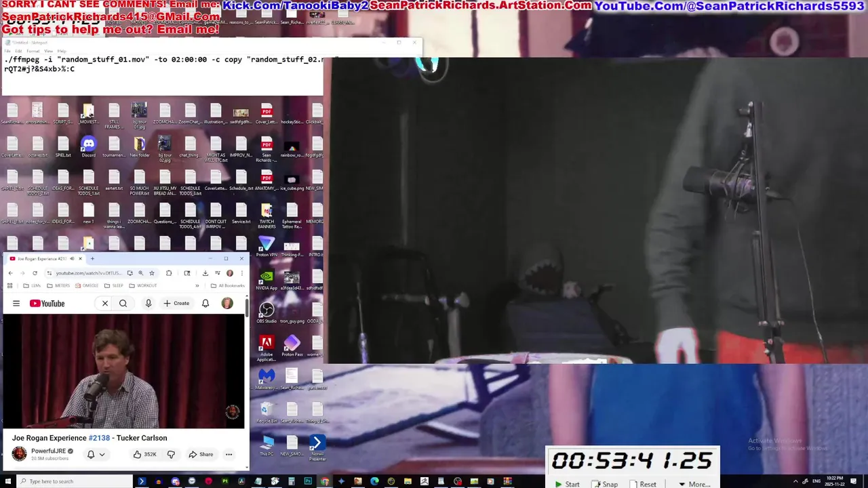Screen dimensions: 868x488
Task: Open Chrome extensions puzzle icon
Action: coord(169,273)
